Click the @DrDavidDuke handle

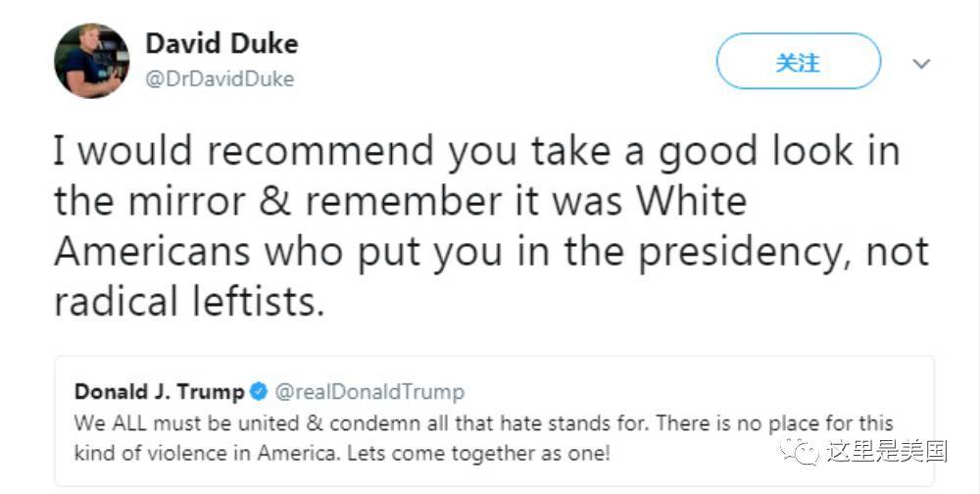point(219,79)
